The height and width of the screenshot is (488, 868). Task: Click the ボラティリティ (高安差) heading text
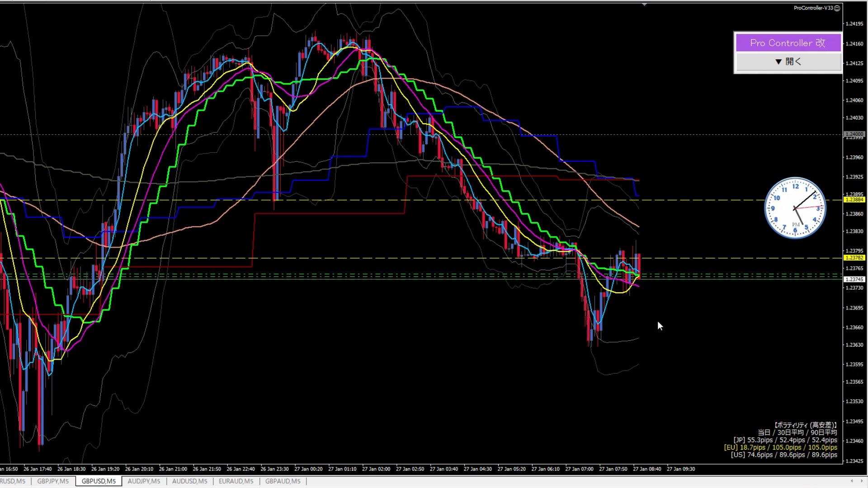point(805,425)
